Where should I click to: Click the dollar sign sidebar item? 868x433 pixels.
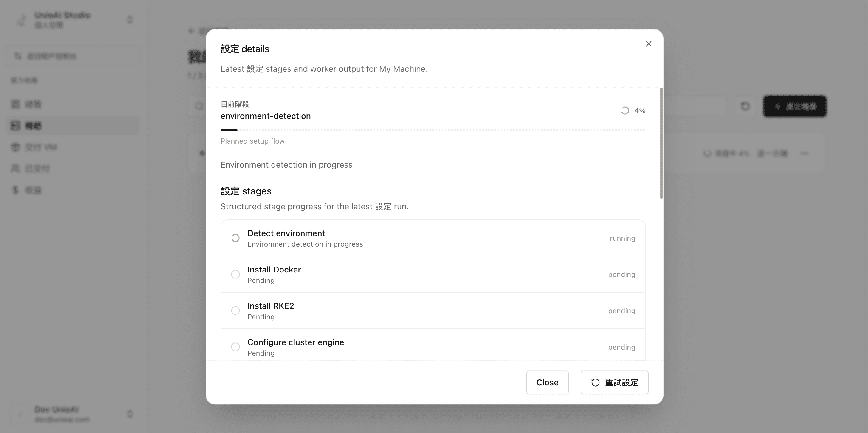tap(72, 190)
